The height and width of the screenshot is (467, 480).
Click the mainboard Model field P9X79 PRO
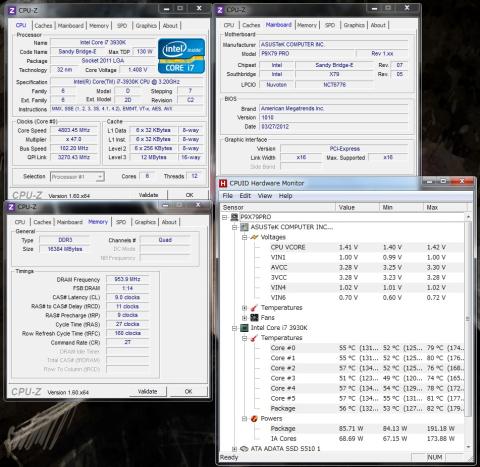307,54
